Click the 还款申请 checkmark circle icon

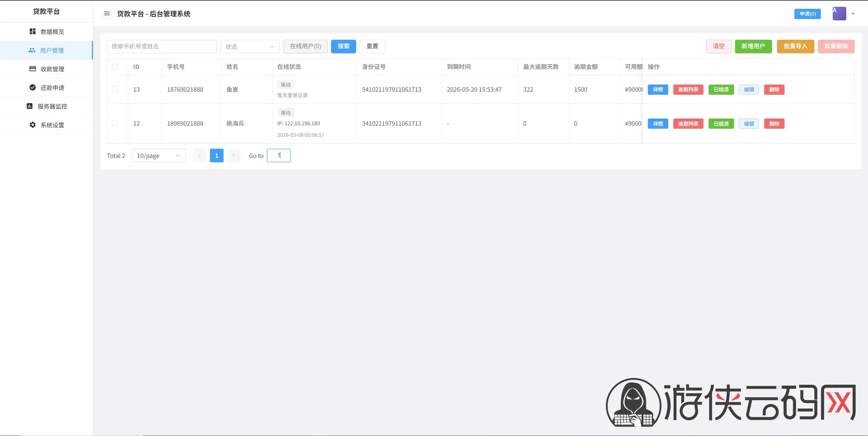pyautogui.click(x=33, y=88)
